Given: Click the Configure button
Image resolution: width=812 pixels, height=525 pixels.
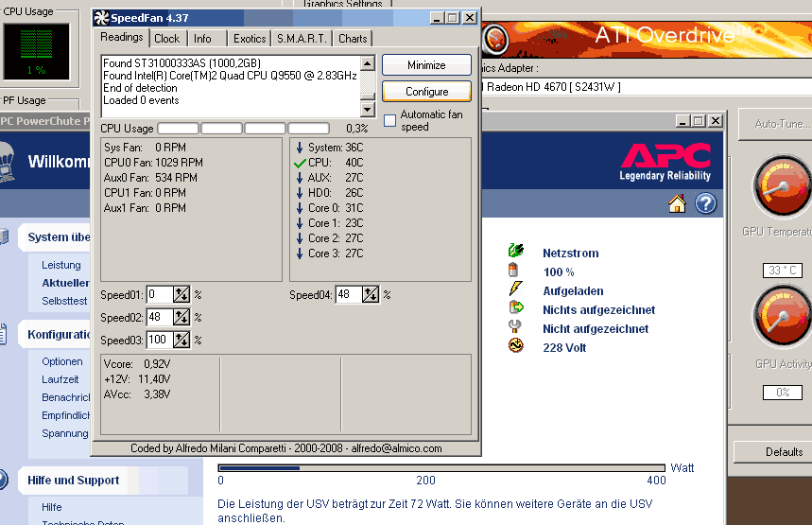Looking at the screenshot, I should (x=426, y=92).
